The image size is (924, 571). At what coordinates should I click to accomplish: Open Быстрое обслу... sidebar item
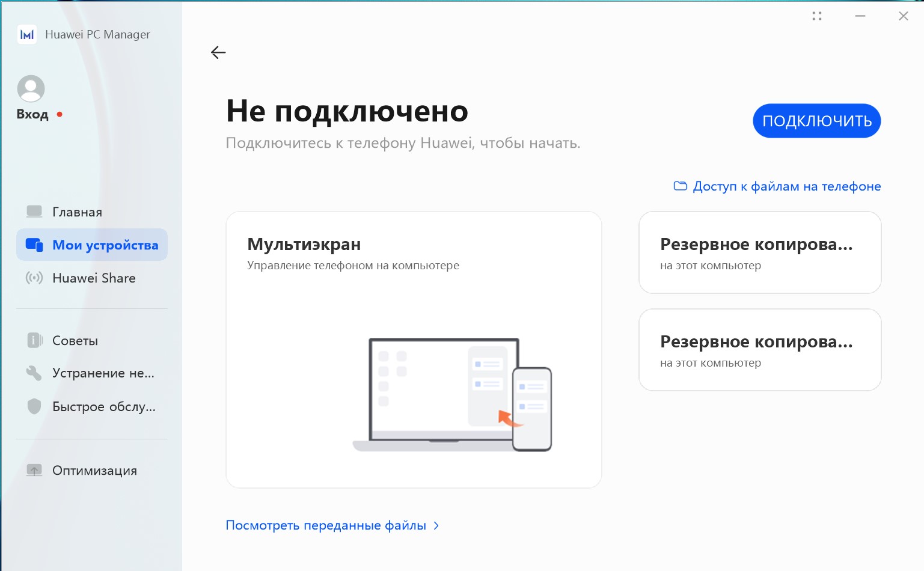[x=92, y=406]
